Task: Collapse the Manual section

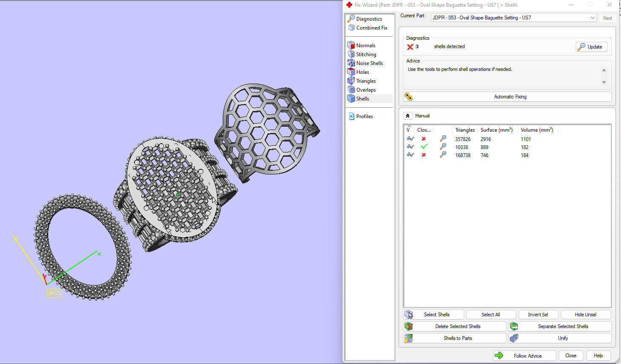Action: coord(408,116)
